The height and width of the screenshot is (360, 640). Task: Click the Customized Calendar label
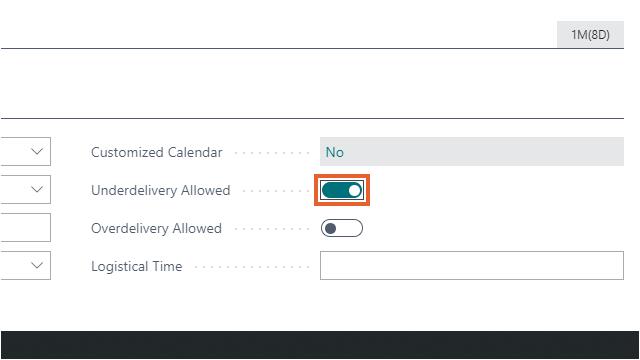(157, 152)
